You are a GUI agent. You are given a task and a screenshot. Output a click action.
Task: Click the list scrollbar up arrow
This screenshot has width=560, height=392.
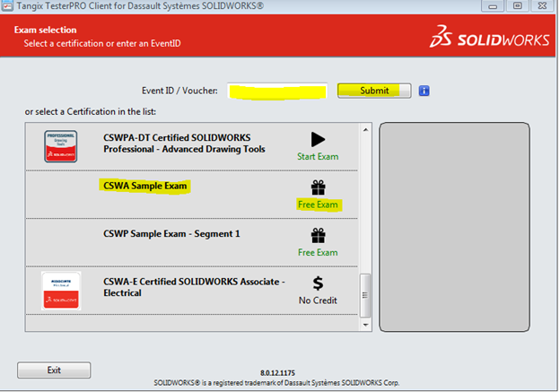(365, 129)
